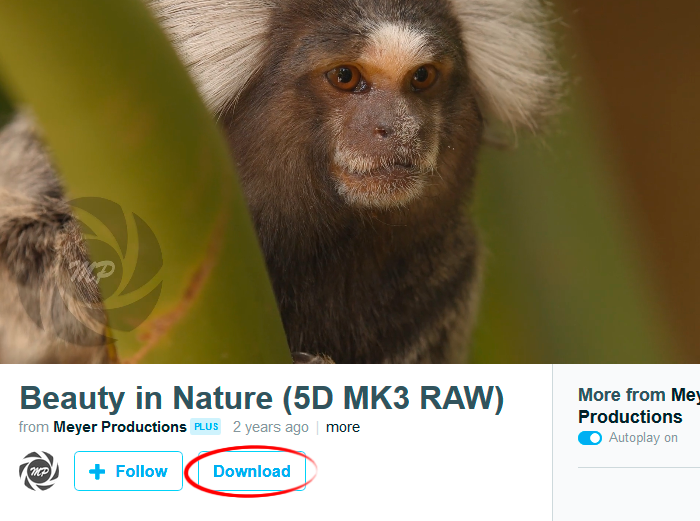
Task: Follow Meyer Productions
Action: tap(129, 471)
